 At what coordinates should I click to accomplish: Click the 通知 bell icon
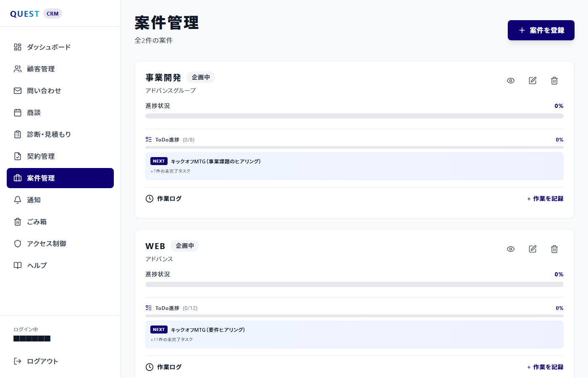tap(17, 200)
